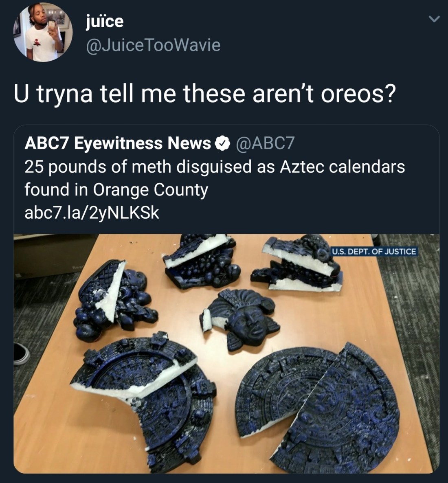The image size is (448, 483).
Task: Click the grape-shaped broken piece on the left
Action: 115,300
